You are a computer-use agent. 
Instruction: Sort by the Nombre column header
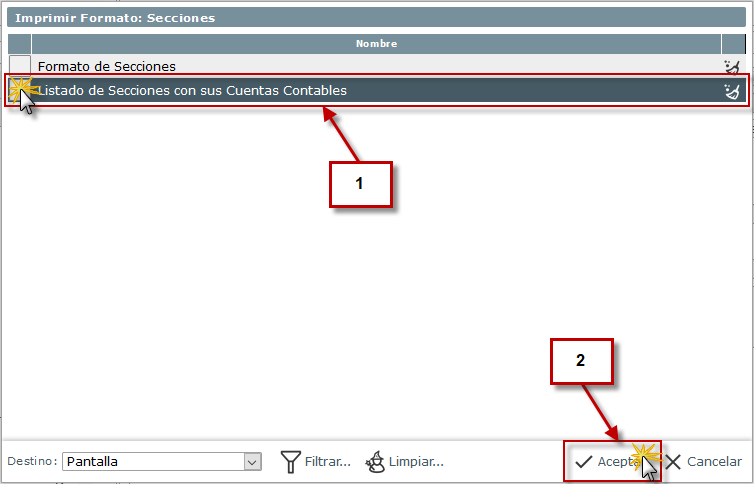coord(377,44)
